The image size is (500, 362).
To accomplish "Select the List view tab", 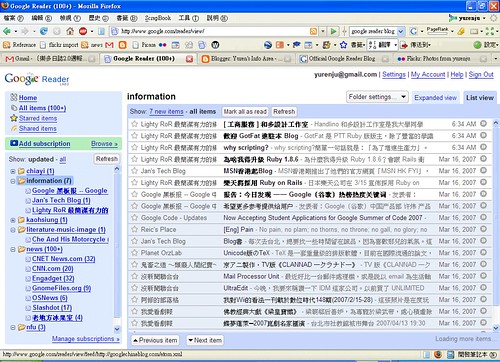I will (x=480, y=98).
